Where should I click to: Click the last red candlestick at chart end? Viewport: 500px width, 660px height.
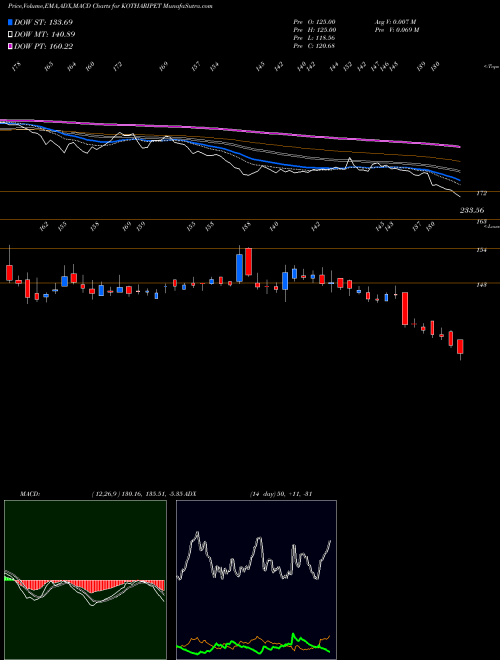pos(460,346)
